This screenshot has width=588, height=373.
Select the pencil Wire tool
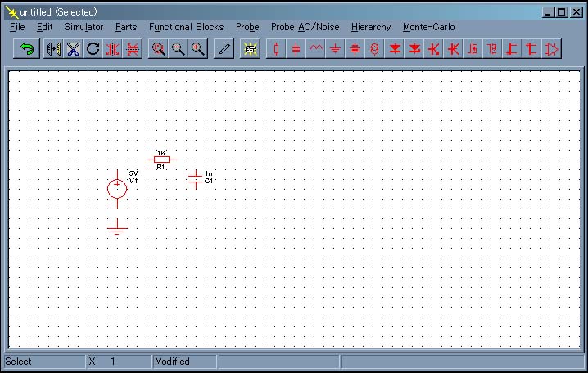224,49
